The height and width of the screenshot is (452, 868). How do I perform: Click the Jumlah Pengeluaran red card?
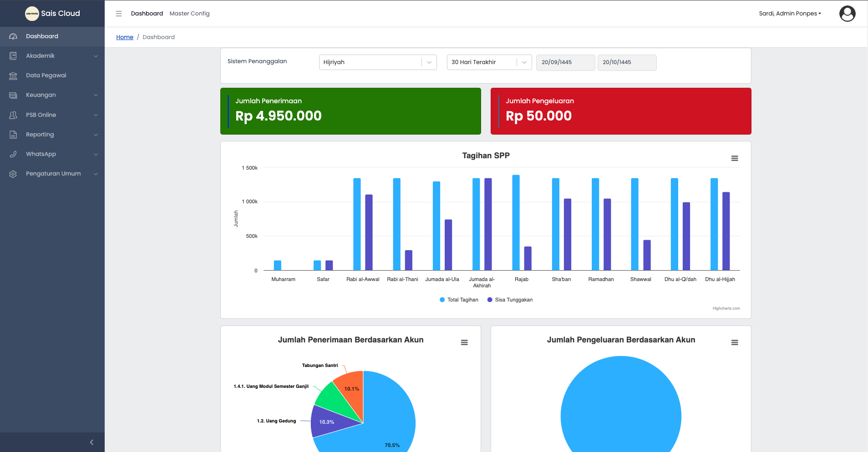(x=621, y=111)
